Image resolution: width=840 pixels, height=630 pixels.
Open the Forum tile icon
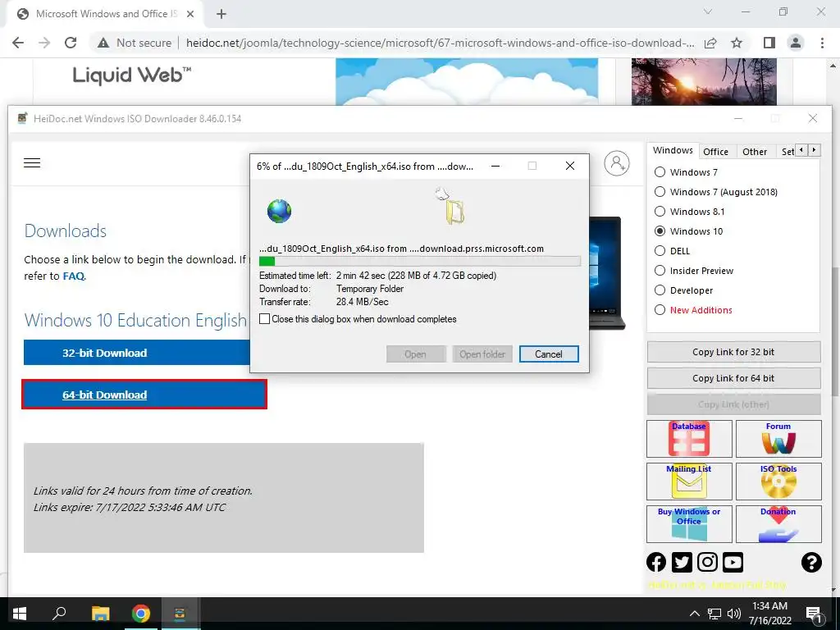coord(778,439)
